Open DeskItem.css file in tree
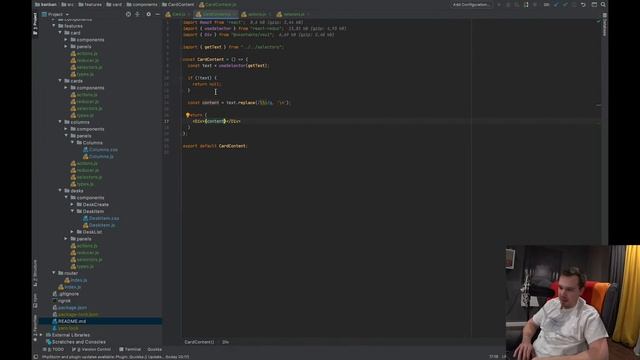This screenshot has width=640, height=360. pyautogui.click(x=101, y=218)
